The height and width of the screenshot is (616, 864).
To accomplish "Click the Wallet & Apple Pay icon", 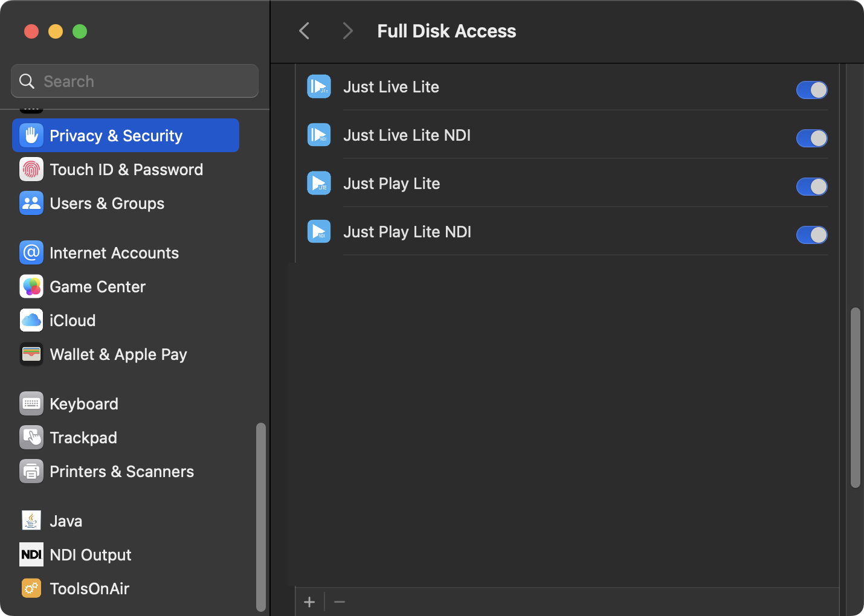I will [31, 354].
